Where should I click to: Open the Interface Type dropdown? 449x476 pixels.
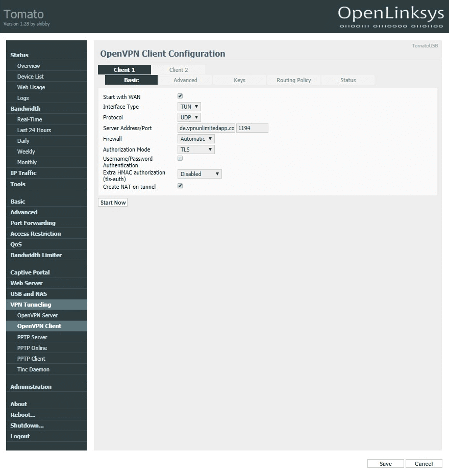click(189, 106)
